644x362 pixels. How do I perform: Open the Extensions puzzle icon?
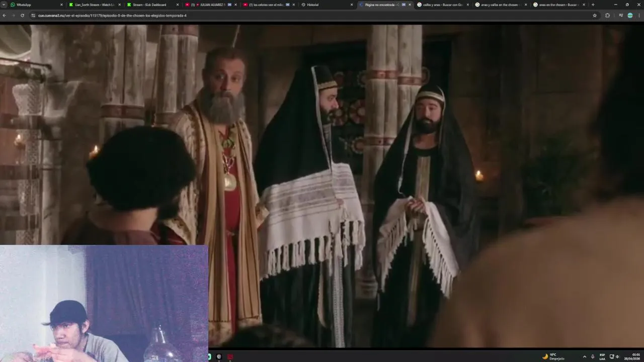tap(607, 16)
